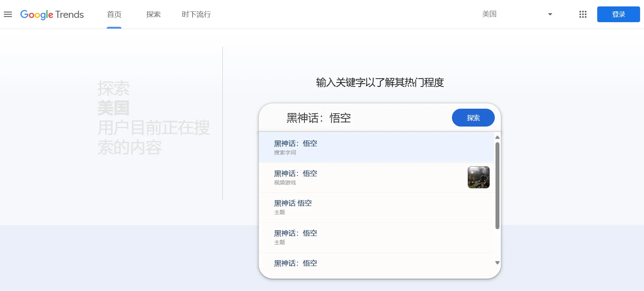644x291 pixels.
Task: Click the Google Trends logo
Action: click(52, 14)
